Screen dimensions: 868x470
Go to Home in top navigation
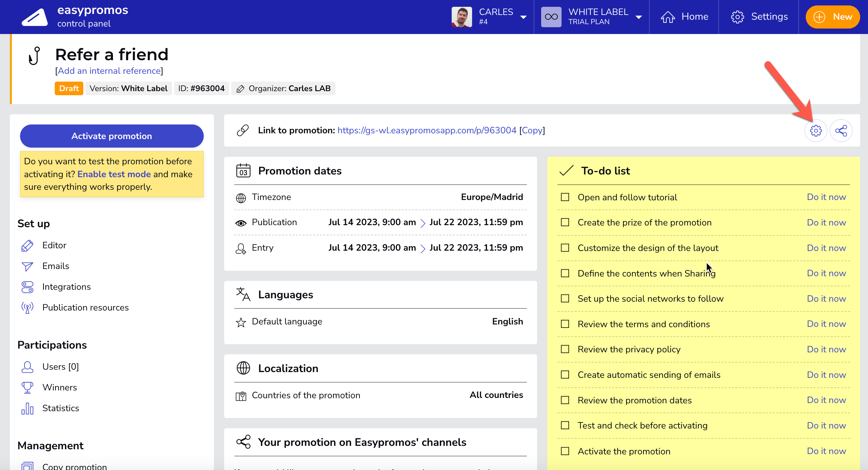coord(684,17)
